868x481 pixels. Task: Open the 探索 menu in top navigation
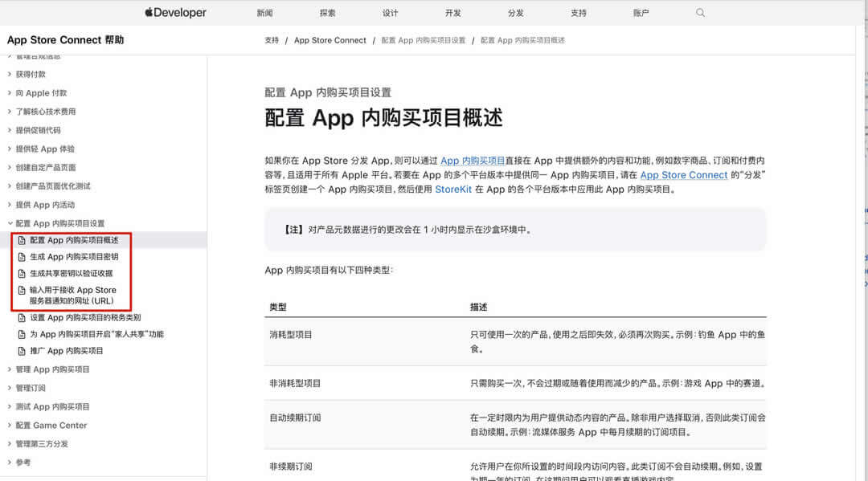[327, 13]
